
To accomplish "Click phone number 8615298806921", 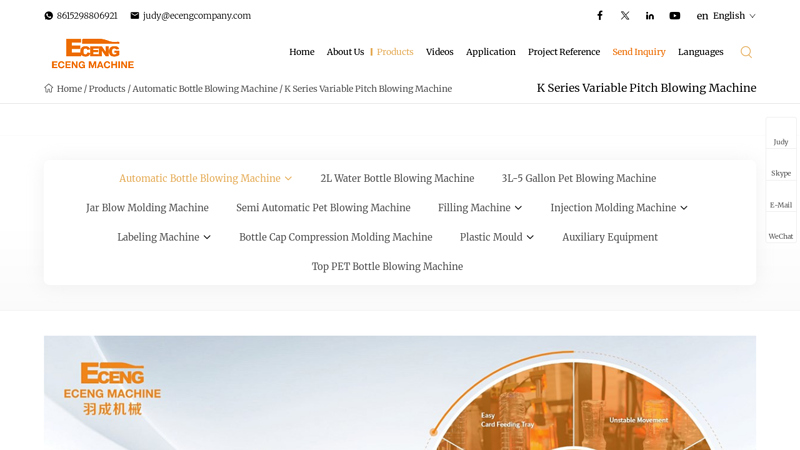I will pyautogui.click(x=87, y=16).
